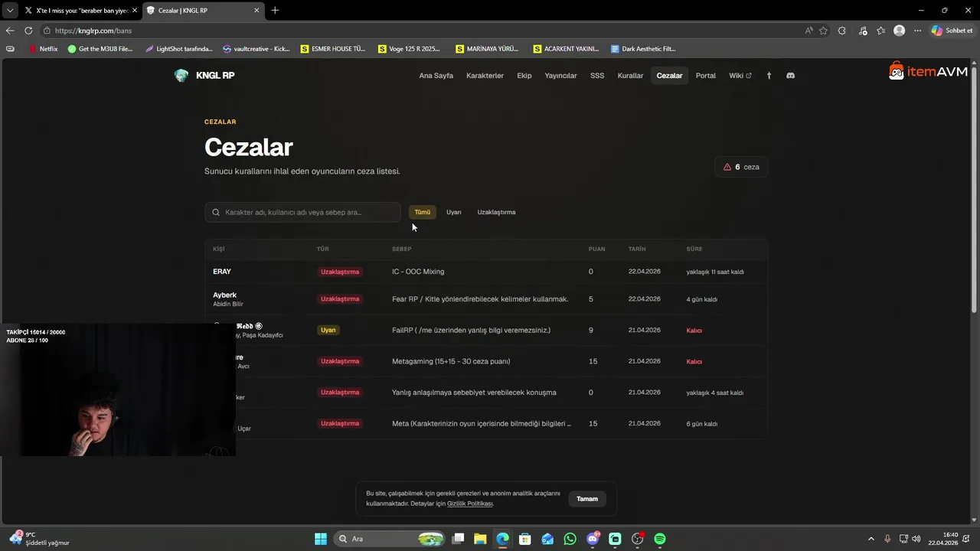
Task: Close the Cezalar KNGL RP tab
Action: tap(256, 11)
